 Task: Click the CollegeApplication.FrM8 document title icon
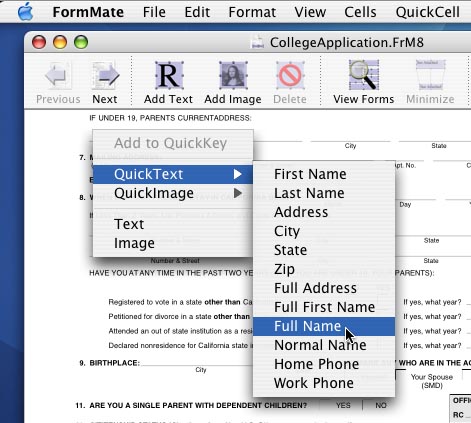coord(257,43)
